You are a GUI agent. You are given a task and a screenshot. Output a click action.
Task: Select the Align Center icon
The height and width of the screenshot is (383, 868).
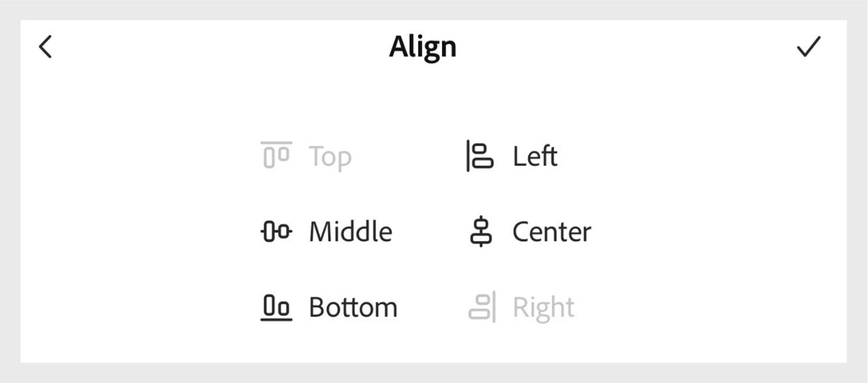click(483, 231)
